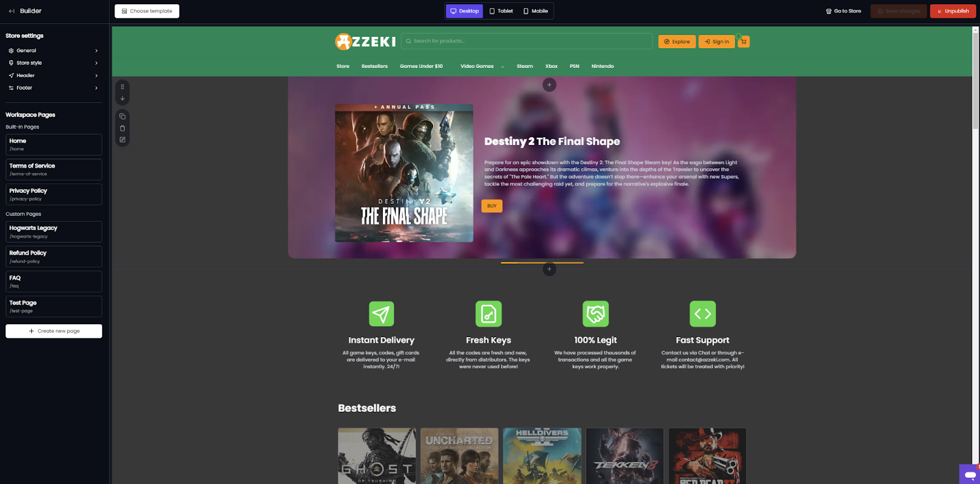Add a section below the hero banner

pyautogui.click(x=549, y=269)
